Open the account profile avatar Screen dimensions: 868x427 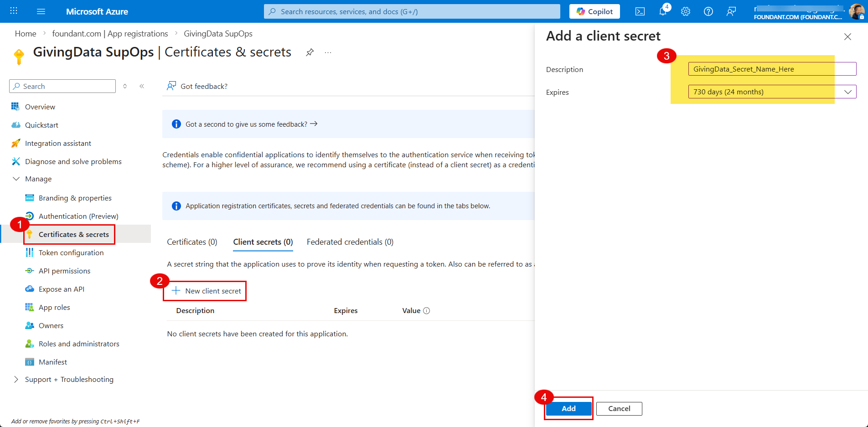856,11
